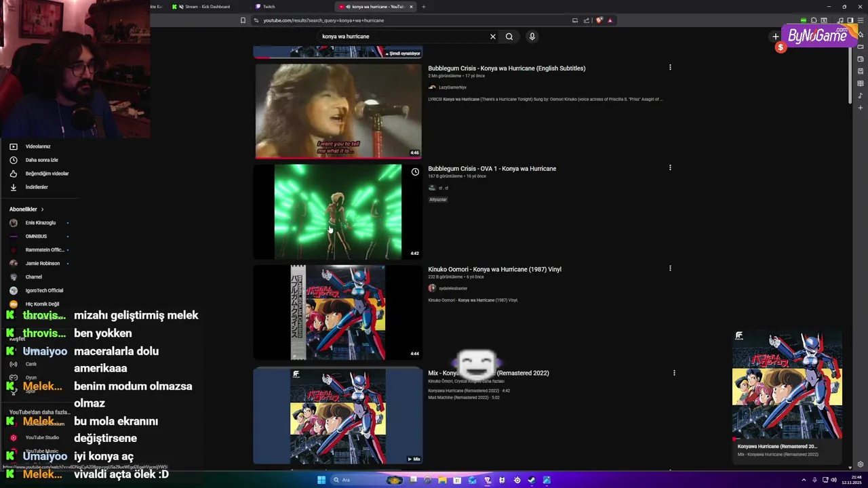Open more options for 1987 Vinyl video
The width and height of the screenshot is (868, 488).
pyautogui.click(x=670, y=268)
